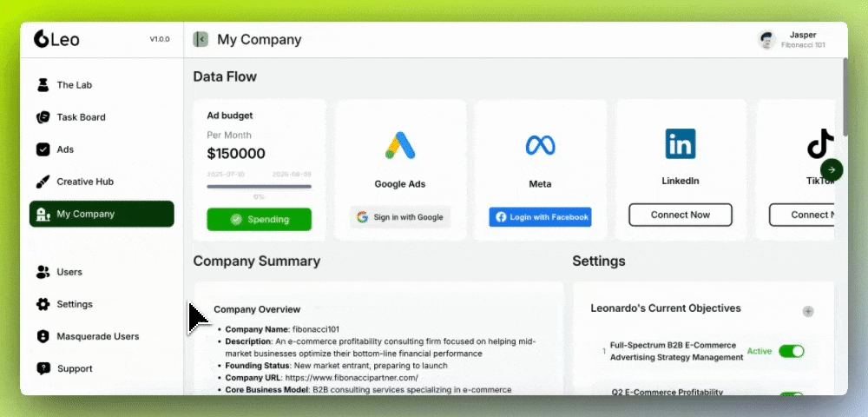Click the ad budget progress bar

tap(259, 187)
